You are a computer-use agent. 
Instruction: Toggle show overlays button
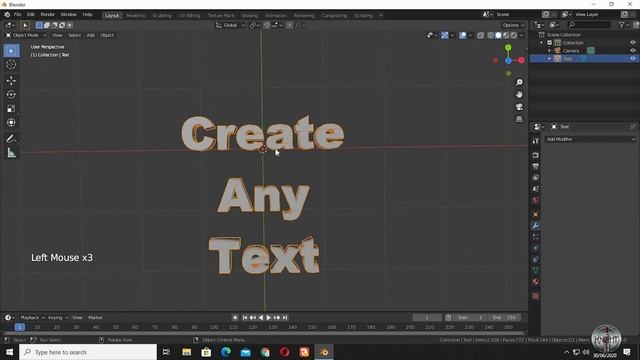(463, 36)
